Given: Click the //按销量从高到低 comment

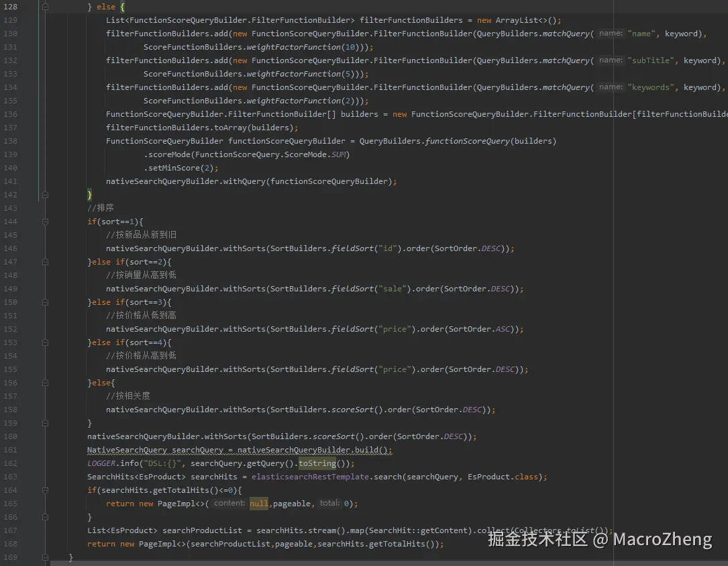Looking at the screenshot, I should (141, 275).
